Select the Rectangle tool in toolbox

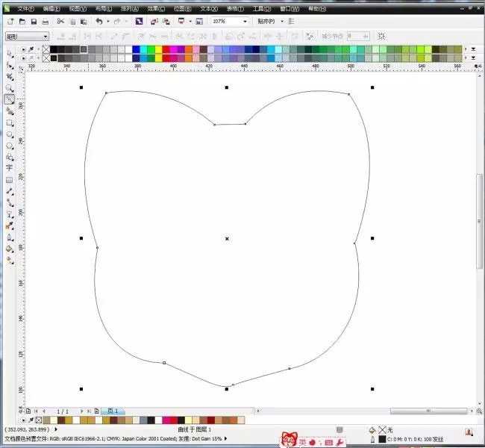10,122
